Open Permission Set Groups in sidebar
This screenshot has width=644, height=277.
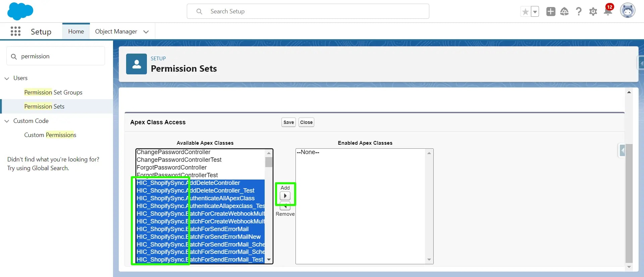pos(53,92)
